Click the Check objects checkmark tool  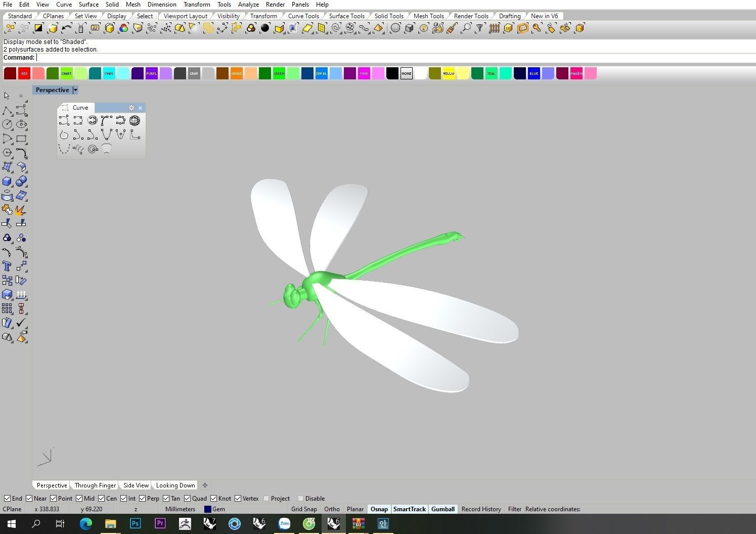[21, 323]
